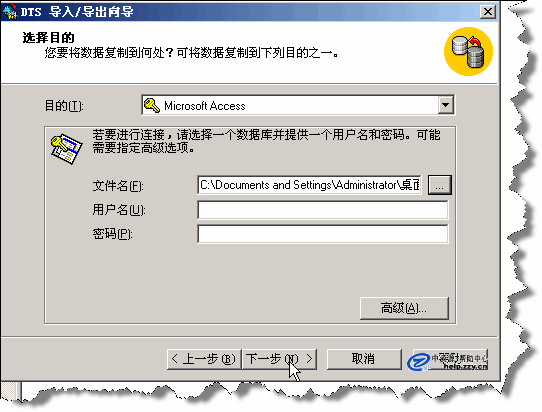Viewport: 542px width, 412px height.
Task: Click the DTS wizard title bar icon
Action: [10, 11]
